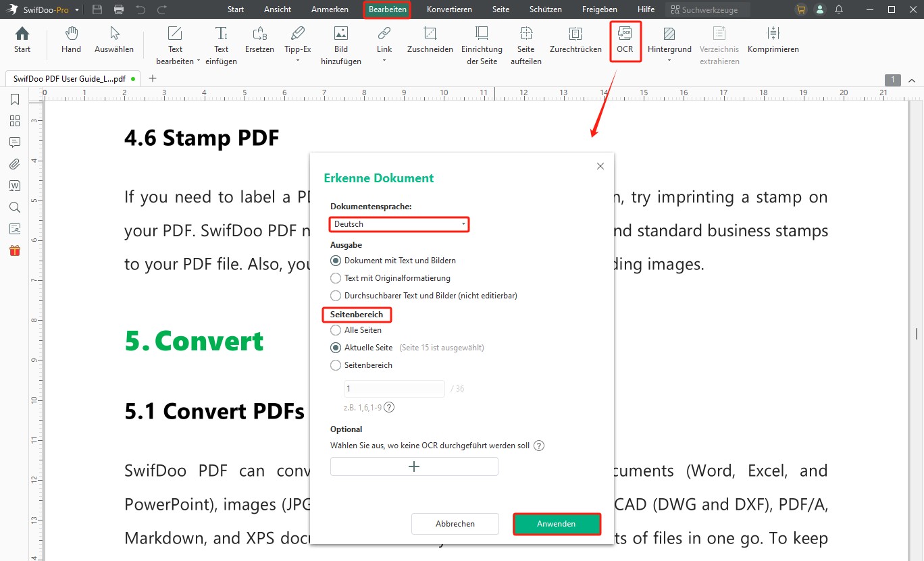Open the Seite tab
924x561 pixels.
click(500, 9)
